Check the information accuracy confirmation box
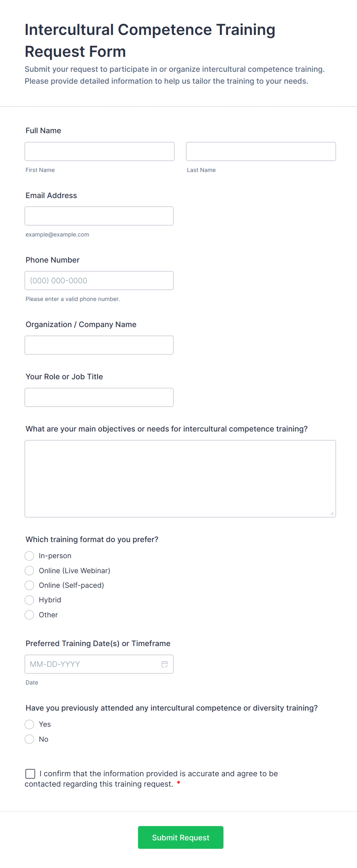This screenshot has width=357, height=868. [x=30, y=773]
